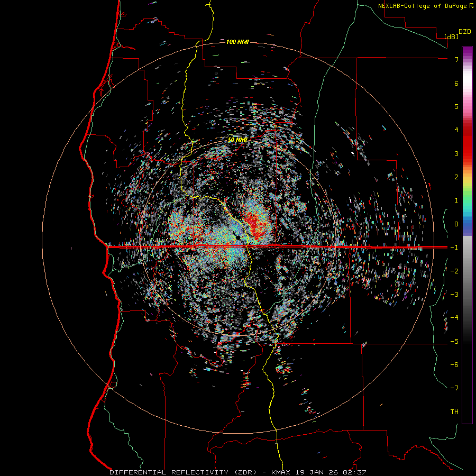Click the 7 value on the color scale

point(456,59)
